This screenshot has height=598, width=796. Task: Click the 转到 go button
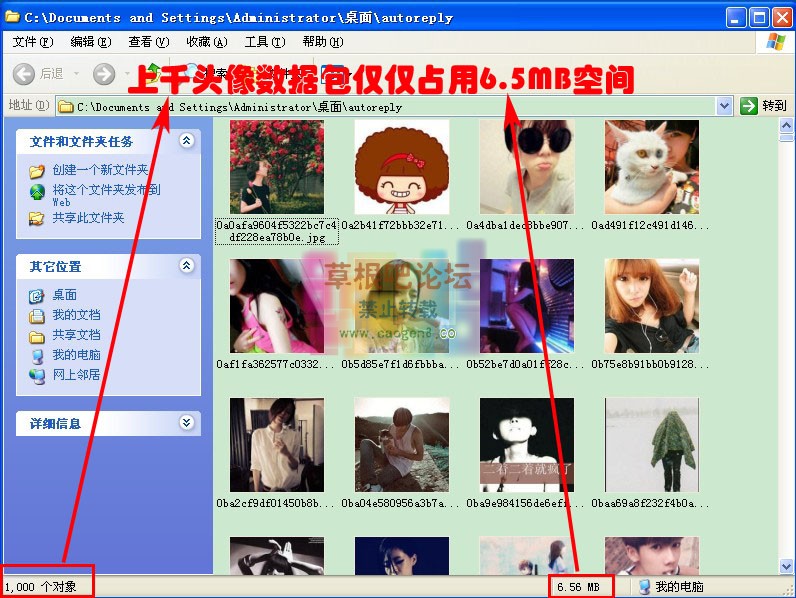coord(764,106)
